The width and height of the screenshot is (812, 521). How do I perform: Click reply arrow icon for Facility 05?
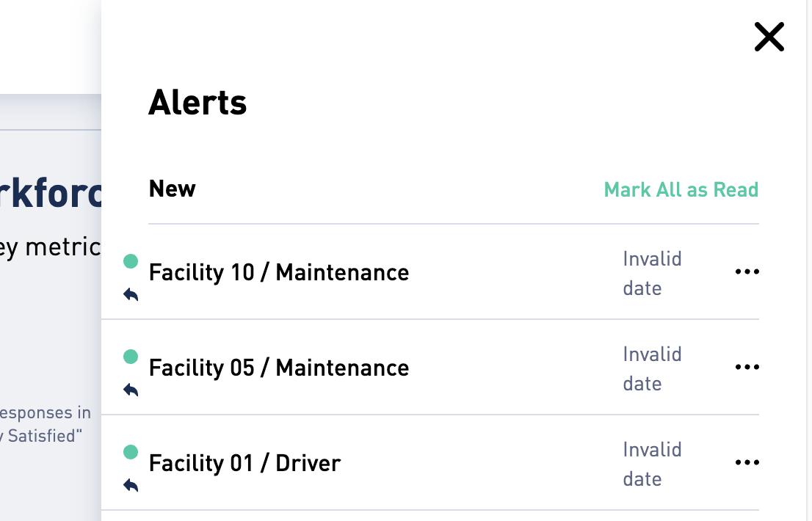(131, 390)
